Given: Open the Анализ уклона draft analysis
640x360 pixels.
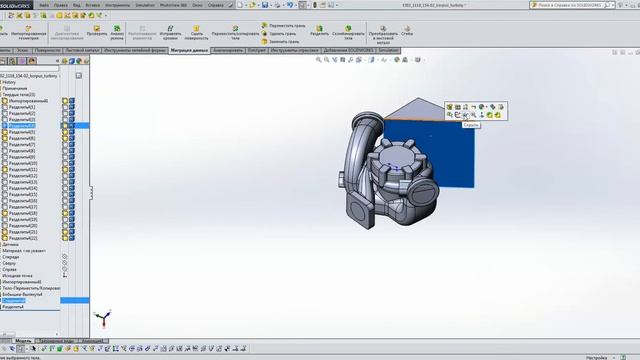Looking at the screenshot, I should tap(117, 33).
